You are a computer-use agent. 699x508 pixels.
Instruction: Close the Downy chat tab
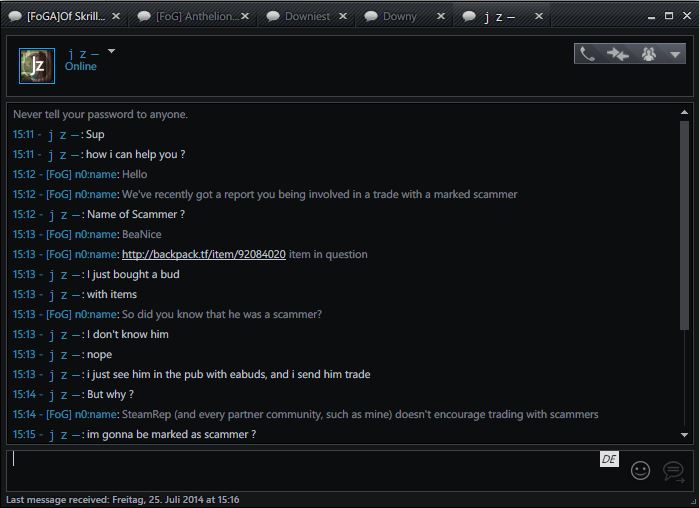440,16
